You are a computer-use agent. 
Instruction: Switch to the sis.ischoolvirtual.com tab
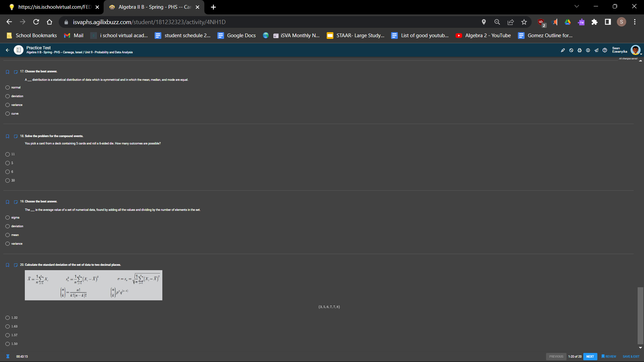click(54, 7)
